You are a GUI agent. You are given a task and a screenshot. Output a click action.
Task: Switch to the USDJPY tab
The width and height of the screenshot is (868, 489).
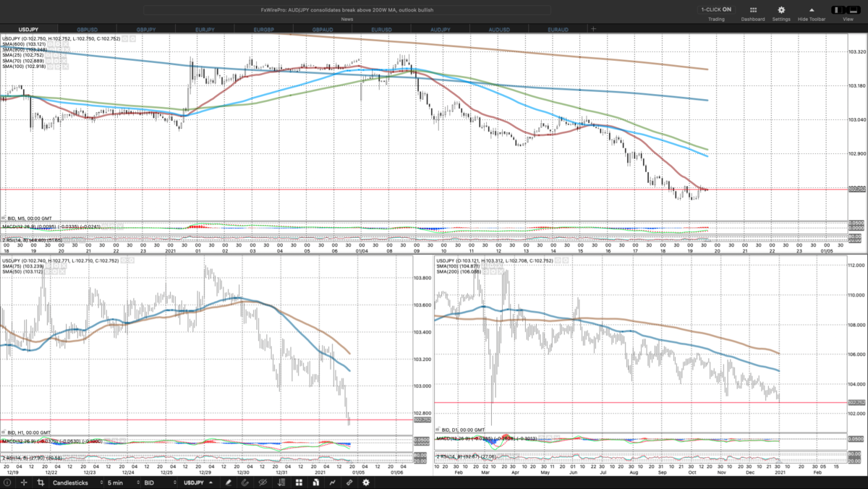coord(29,29)
